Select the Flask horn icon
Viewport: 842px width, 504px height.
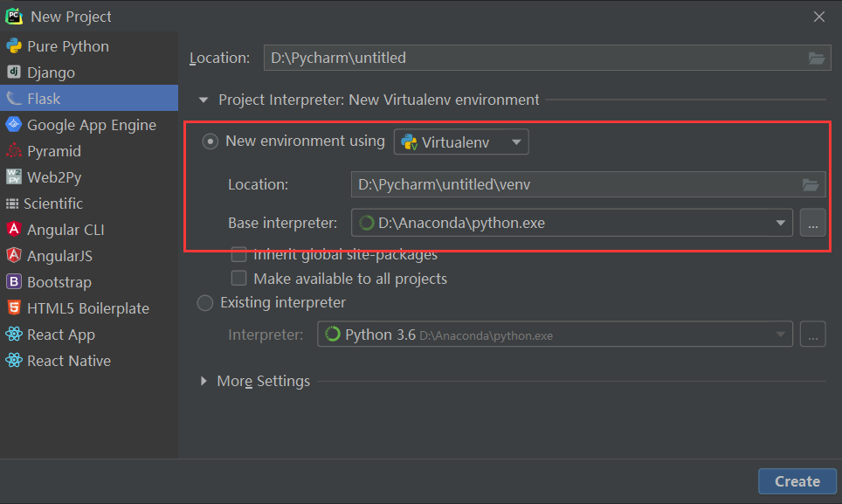click(14, 98)
